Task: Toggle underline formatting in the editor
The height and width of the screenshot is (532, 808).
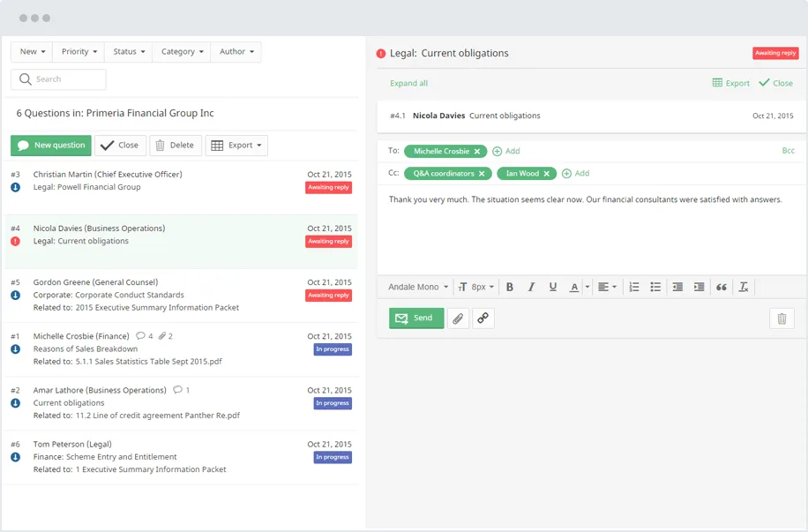Action: (553, 286)
